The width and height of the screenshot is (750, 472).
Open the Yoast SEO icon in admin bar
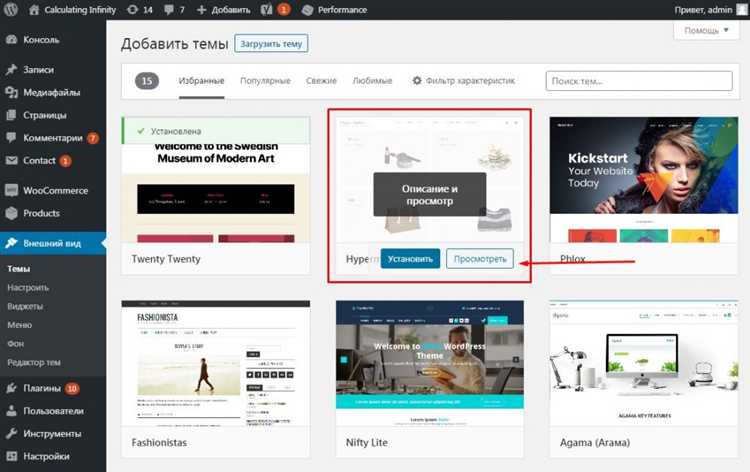266,10
